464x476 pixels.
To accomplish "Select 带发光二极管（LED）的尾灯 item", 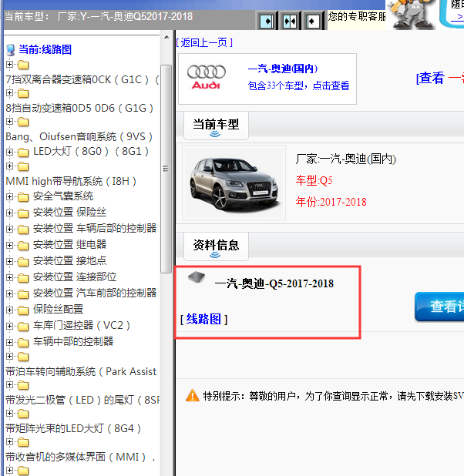I will [x=82, y=400].
